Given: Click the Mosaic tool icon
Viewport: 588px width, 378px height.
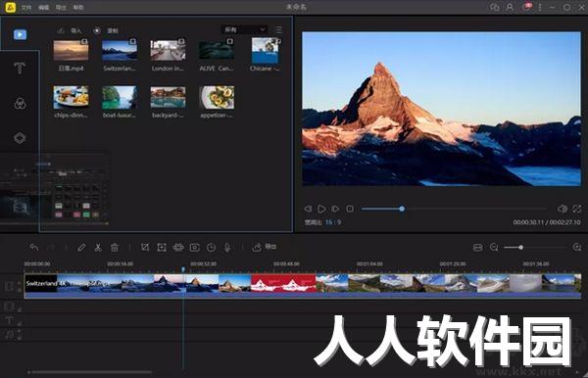Looking at the screenshot, I should (x=178, y=247).
